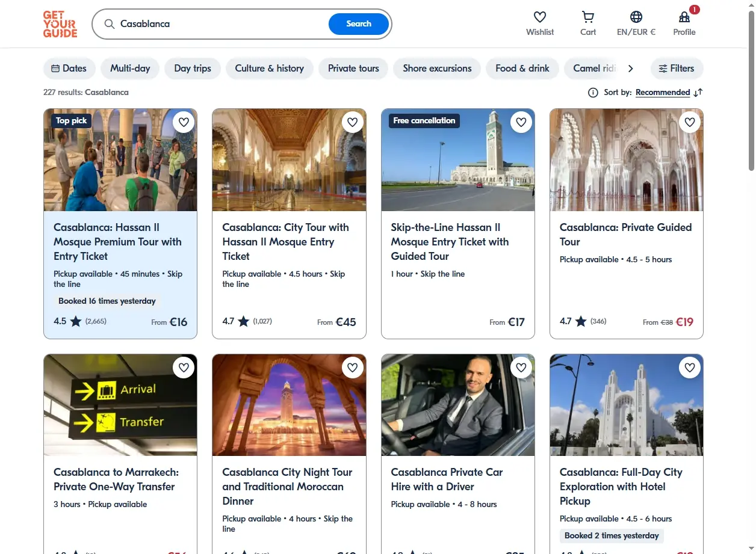Wishlist the Private Car Hire with Driver

click(x=521, y=368)
